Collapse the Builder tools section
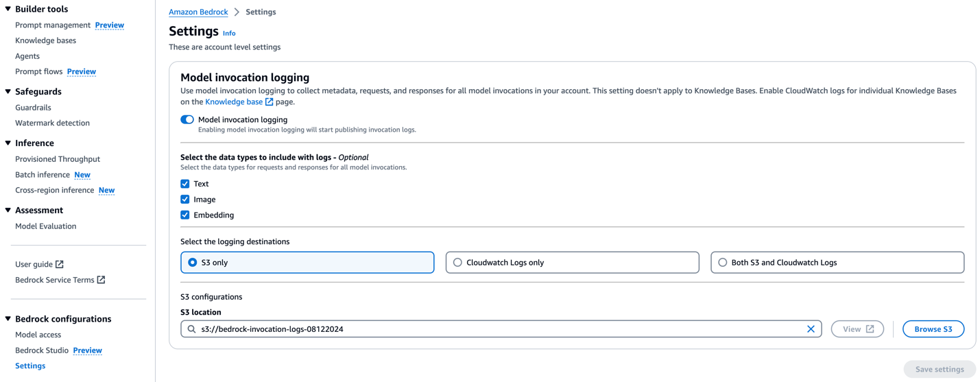980x382 pixels. (x=8, y=9)
